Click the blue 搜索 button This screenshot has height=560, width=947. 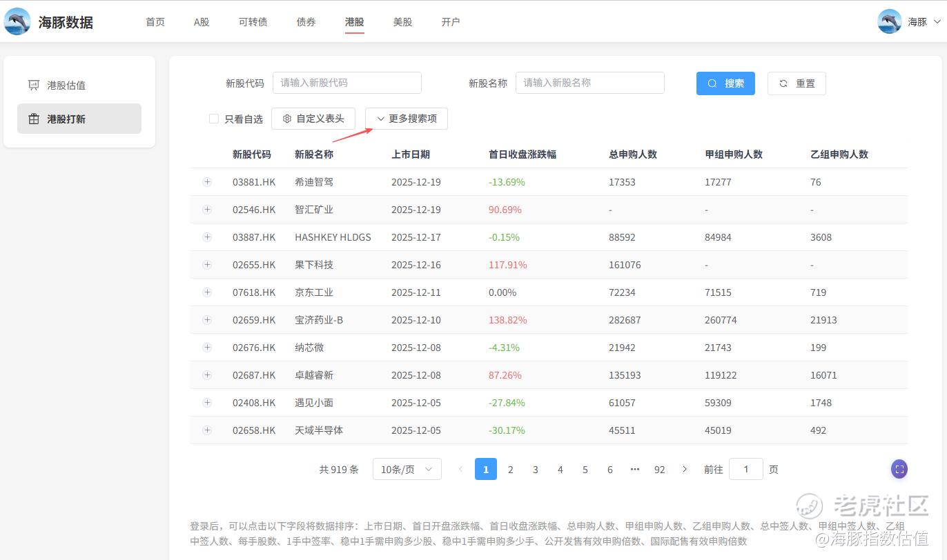coord(725,83)
